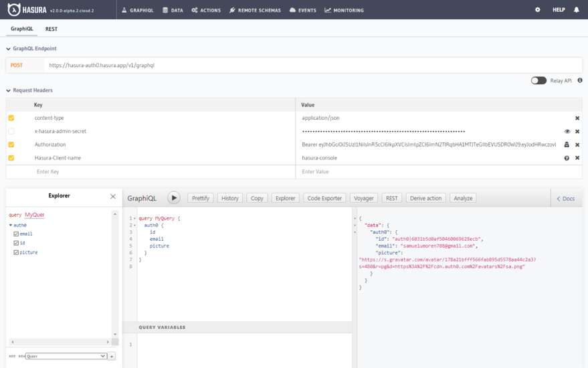Open the DATA nav item
The width and height of the screenshot is (588, 368).
(173, 10)
